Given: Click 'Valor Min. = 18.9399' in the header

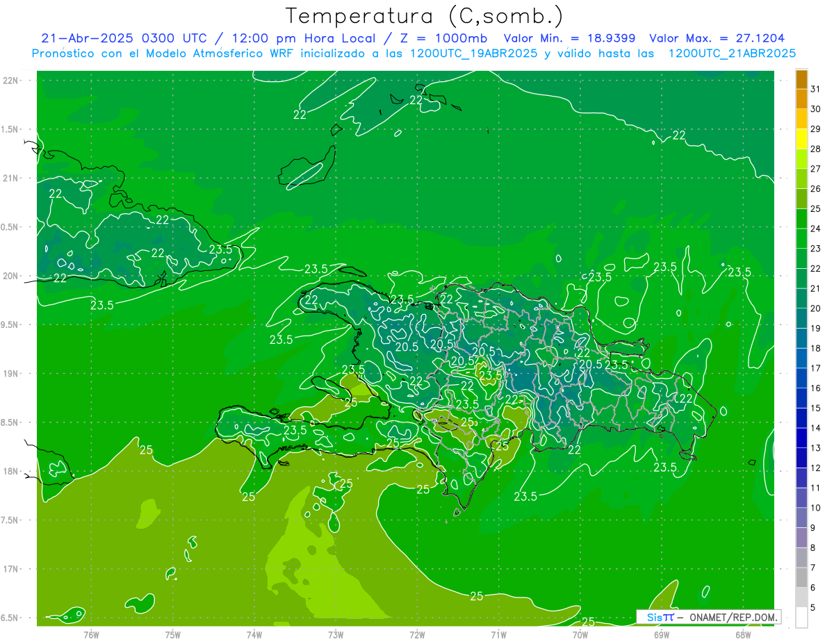Looking at the screenshot, I should click(569, 38).
